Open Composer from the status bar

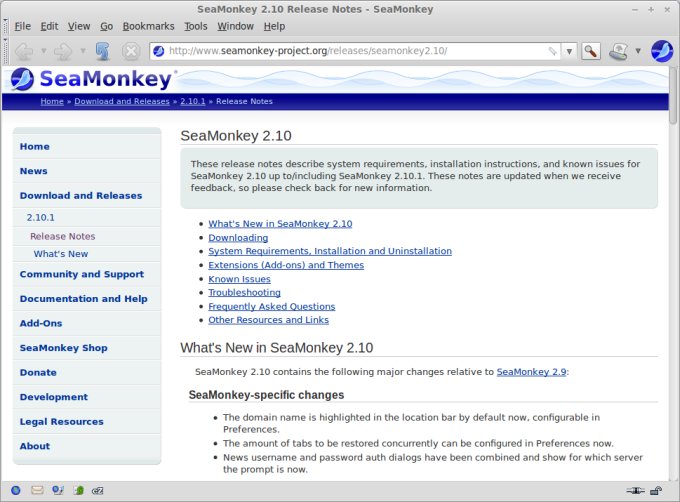tap(57, 491)
